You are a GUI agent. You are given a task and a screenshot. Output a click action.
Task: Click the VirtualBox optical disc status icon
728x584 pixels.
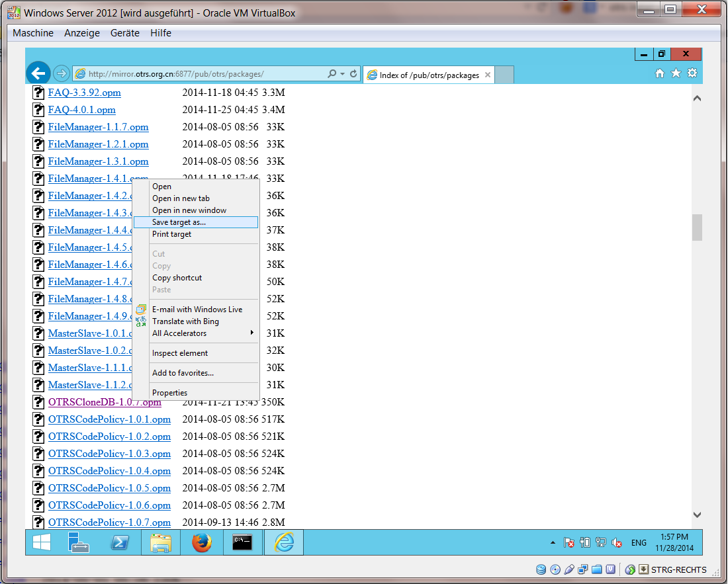[555, 569]
